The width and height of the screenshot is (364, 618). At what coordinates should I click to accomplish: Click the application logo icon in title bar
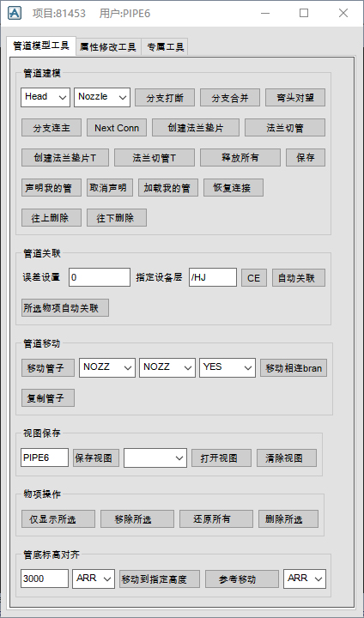(15, 14)
